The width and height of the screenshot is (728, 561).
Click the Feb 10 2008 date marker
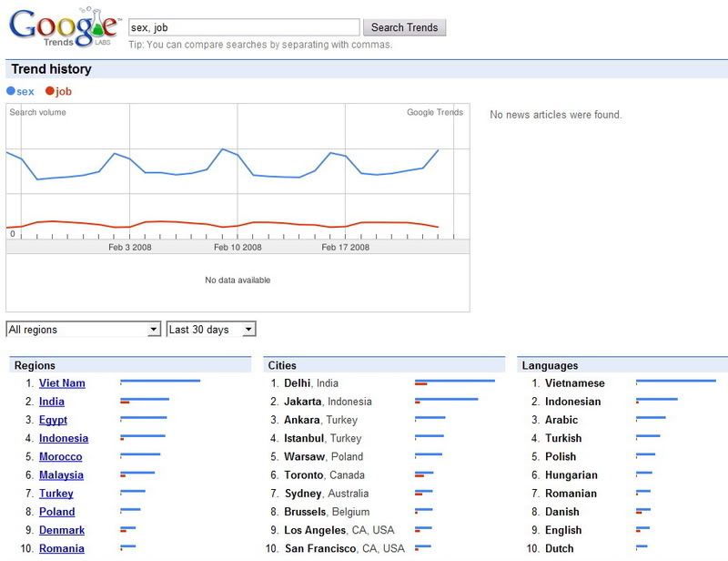238,247
